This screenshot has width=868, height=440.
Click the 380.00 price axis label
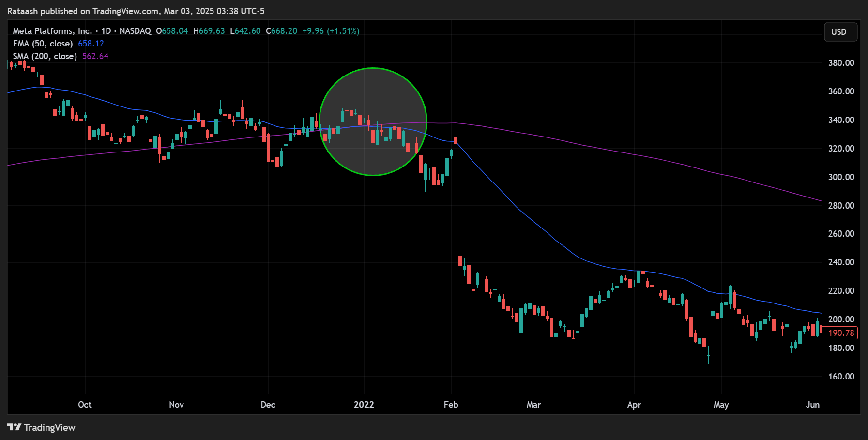[x=841, y=63]
